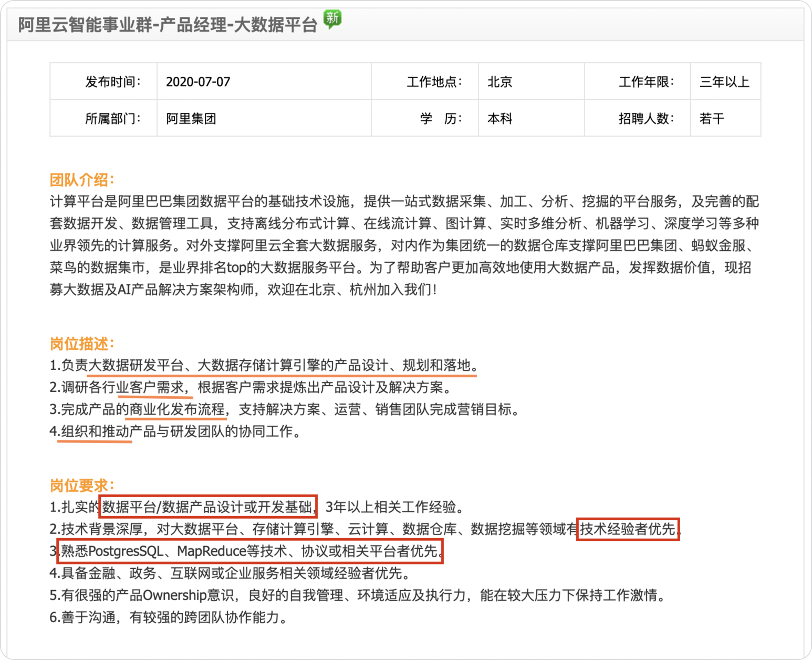
Task: Click the headcount value 若干
Action: click(x=712, y=119)
